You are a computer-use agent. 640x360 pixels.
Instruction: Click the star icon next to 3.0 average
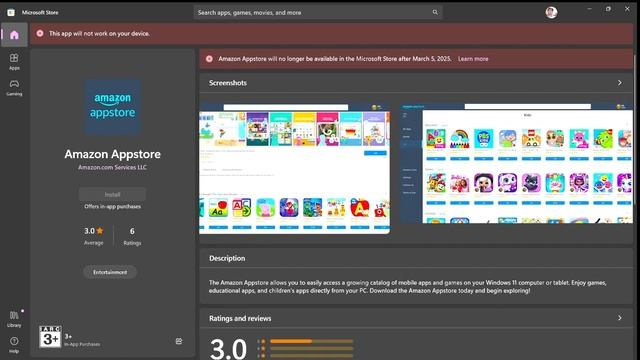(x=100, y=231)
